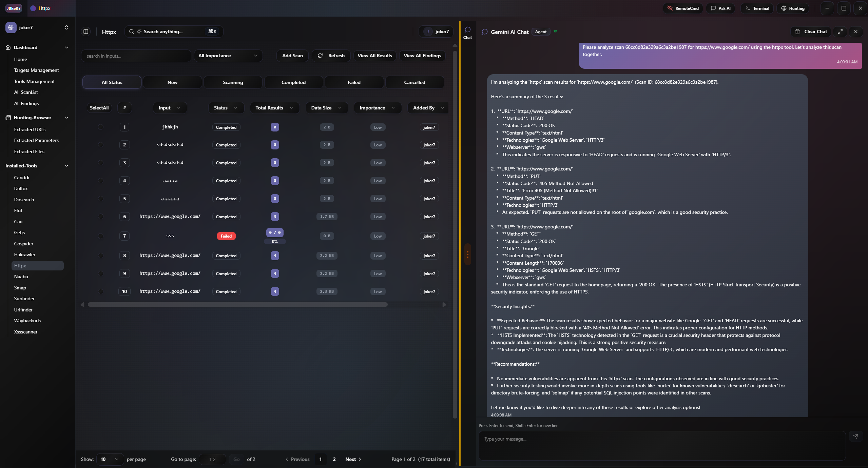Click the chat message input field
Screen dimensions: 868x468
pos(661,446)
